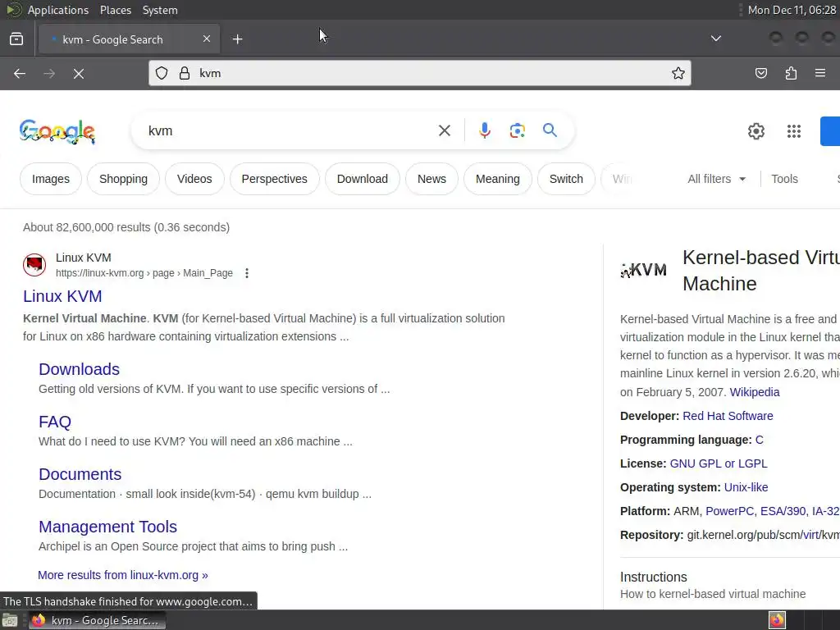The image size is (840, 630).
Task: Click show desktop button in bottom panel
Action: click(10, 620)
